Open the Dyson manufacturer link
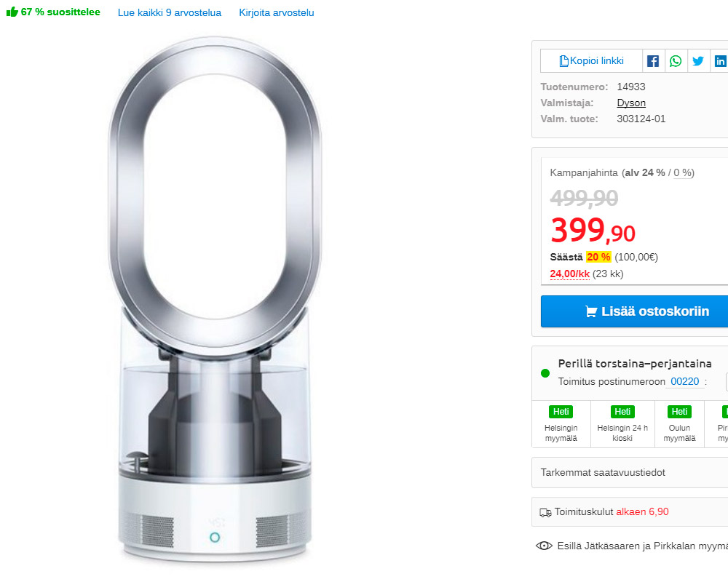The image size is (728, 582). [x=631, y=103]
